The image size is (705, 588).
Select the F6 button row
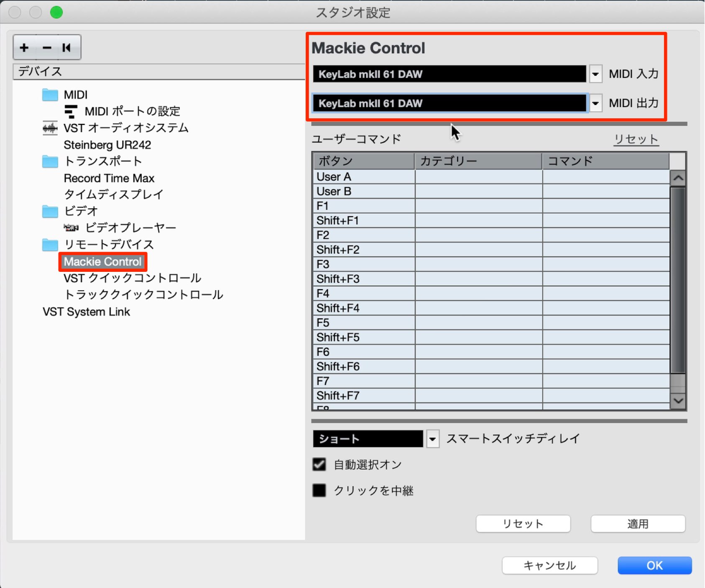point(491,352)
